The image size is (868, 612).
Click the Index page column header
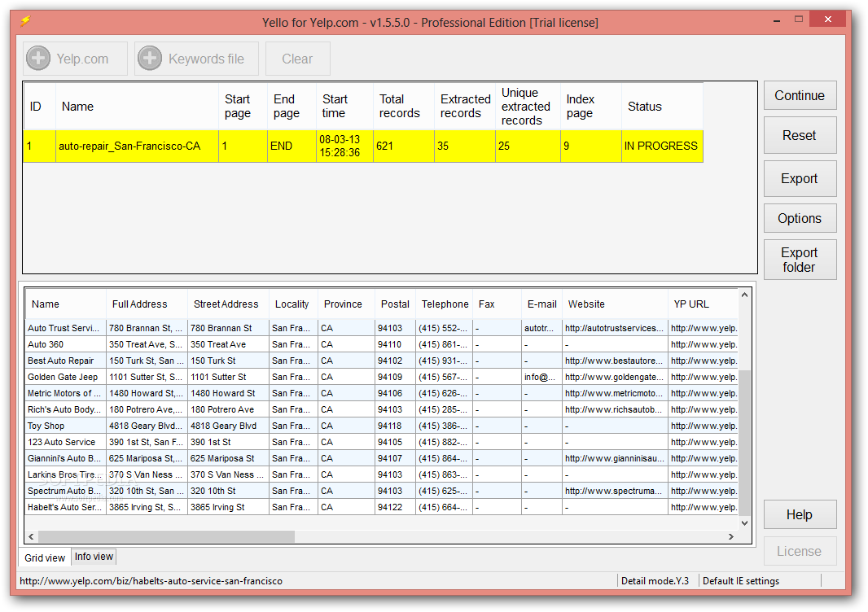tap(590, 107)
